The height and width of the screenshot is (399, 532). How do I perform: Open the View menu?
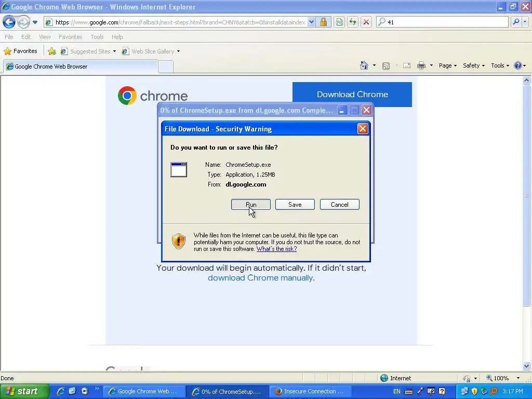point(45,37)
